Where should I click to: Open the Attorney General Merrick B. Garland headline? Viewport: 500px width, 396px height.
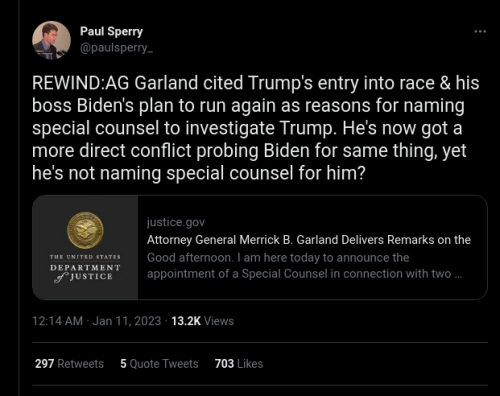309,240
